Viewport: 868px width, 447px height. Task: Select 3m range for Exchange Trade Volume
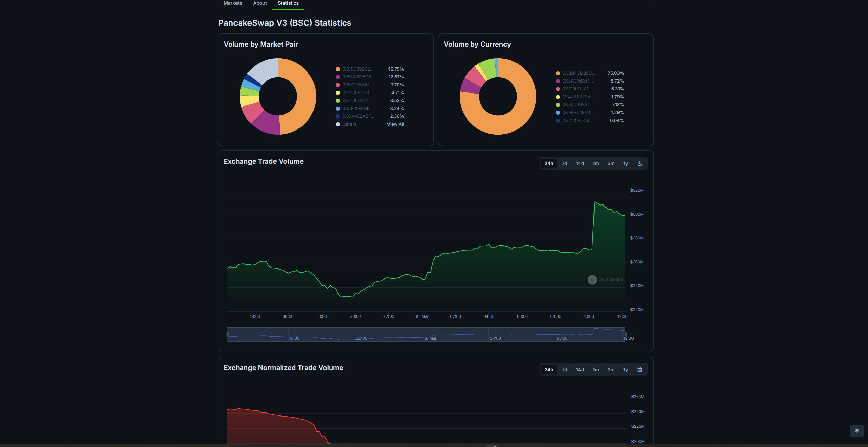click(611, 163)
